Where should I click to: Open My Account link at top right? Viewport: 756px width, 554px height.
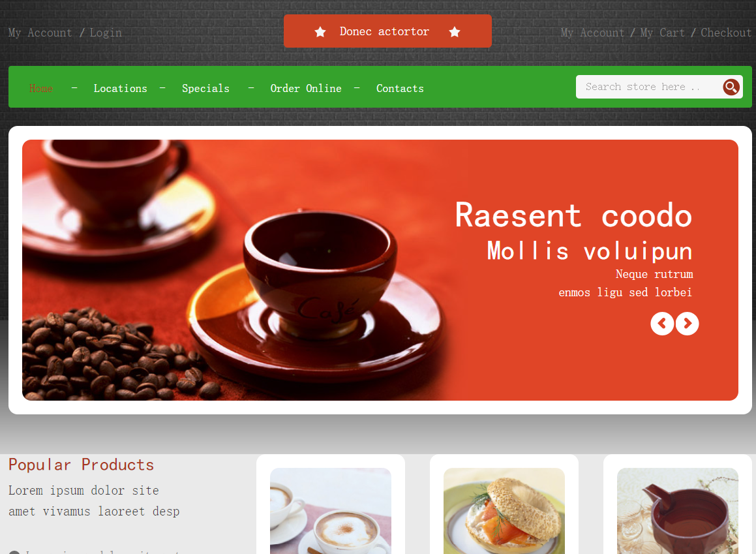(592, 33)
